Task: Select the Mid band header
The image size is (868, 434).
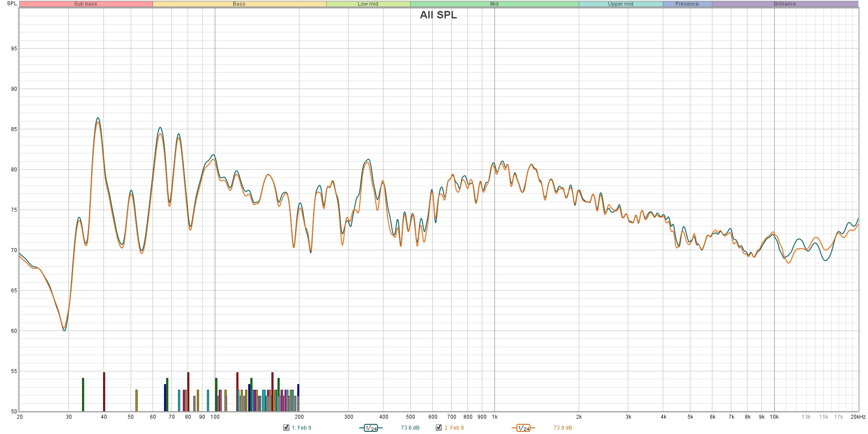Action: (494, 4)
